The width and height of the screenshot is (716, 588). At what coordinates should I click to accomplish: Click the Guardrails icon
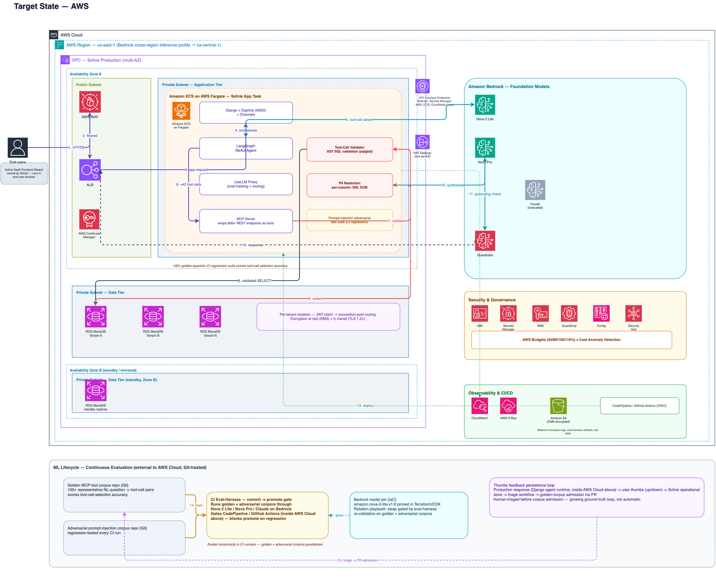[x=485, y=241]
